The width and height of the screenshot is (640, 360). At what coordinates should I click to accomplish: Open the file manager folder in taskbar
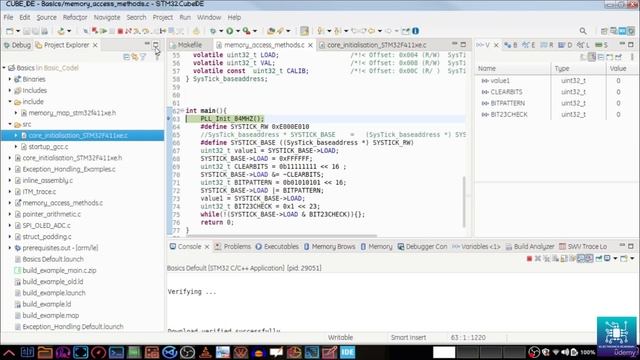click(x=45, y=352)
